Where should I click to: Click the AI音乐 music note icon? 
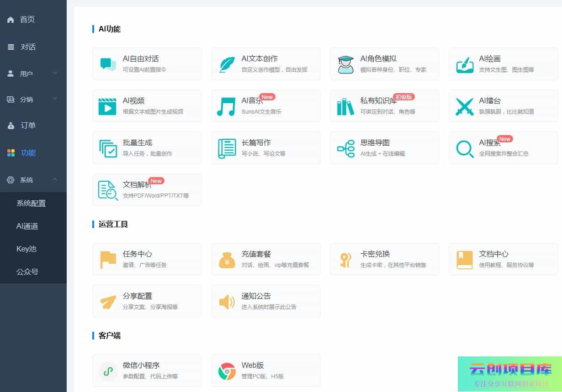coord(226,106)
